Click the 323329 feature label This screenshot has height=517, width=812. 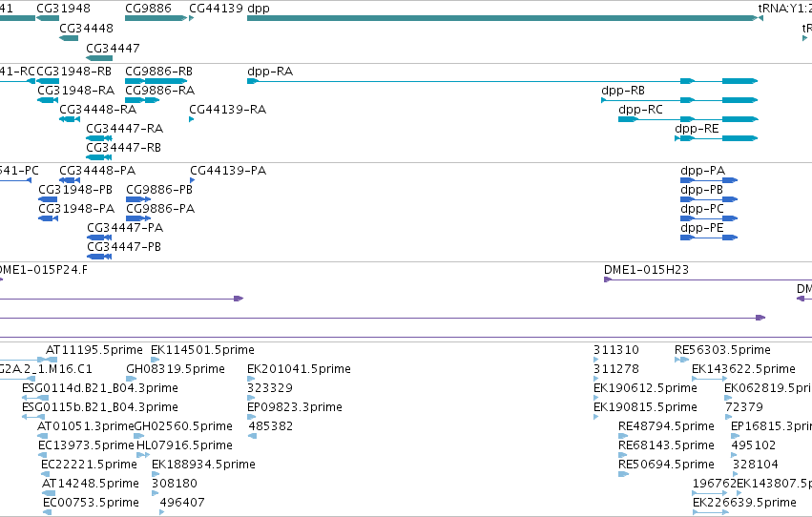click(270, 388)
